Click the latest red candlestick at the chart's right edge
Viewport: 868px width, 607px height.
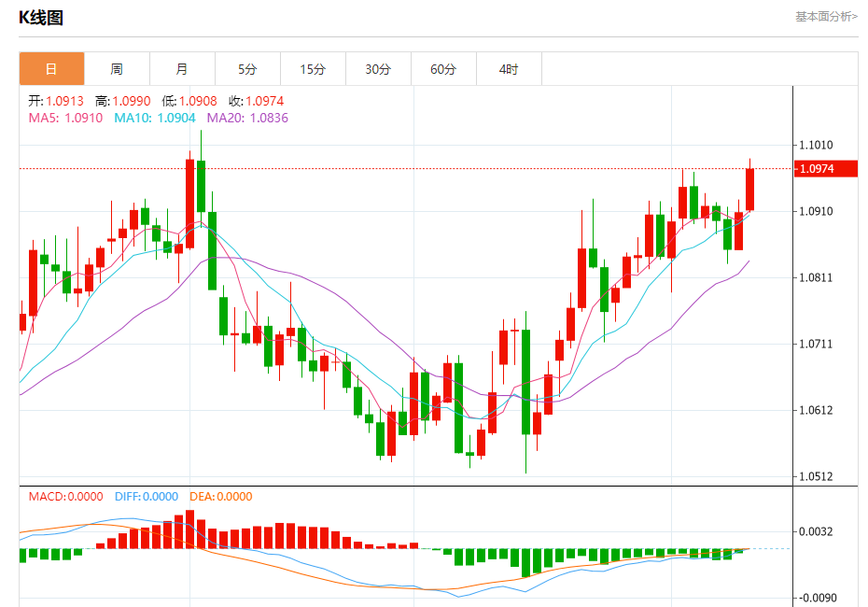click(750, 190)
